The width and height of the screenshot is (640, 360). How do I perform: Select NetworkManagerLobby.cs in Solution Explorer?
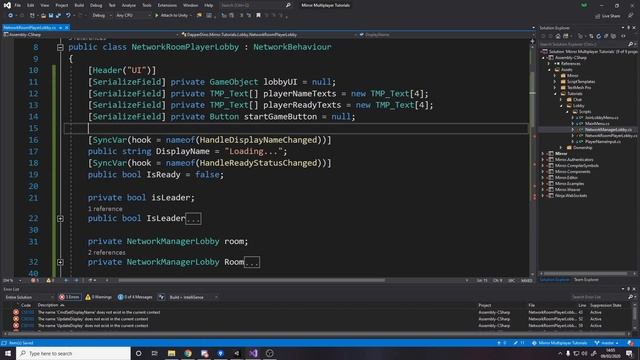coord(608,129)
